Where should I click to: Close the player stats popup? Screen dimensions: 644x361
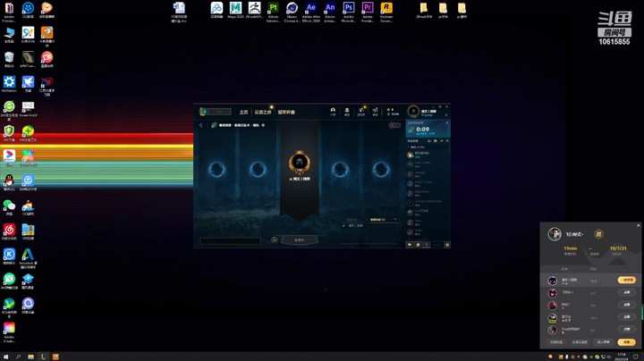(x=639, y=225)
